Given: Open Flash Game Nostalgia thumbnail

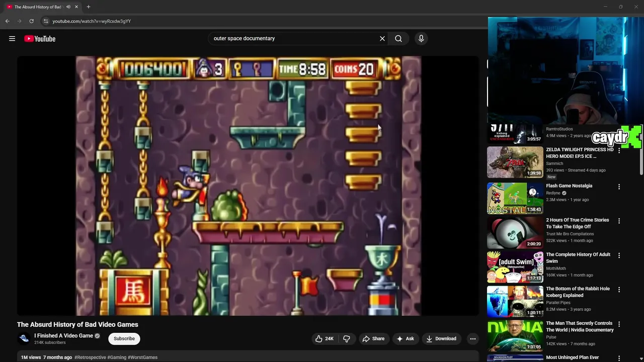Looking at the screenshot, I should click(x=515, y=198).
